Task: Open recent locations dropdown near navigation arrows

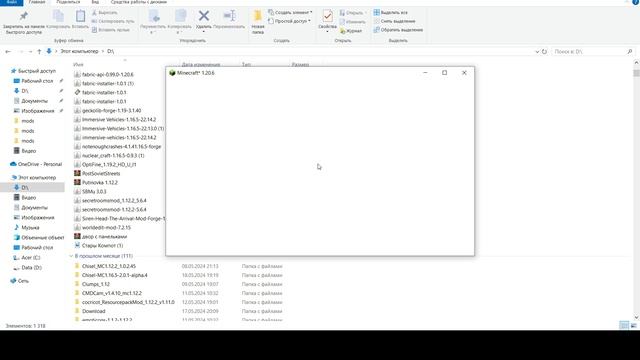Action: tap(30, 51)
